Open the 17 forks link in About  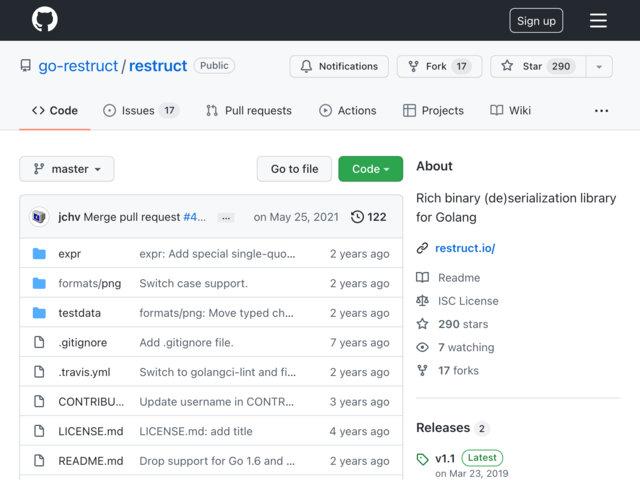click(x=458, y=371)
